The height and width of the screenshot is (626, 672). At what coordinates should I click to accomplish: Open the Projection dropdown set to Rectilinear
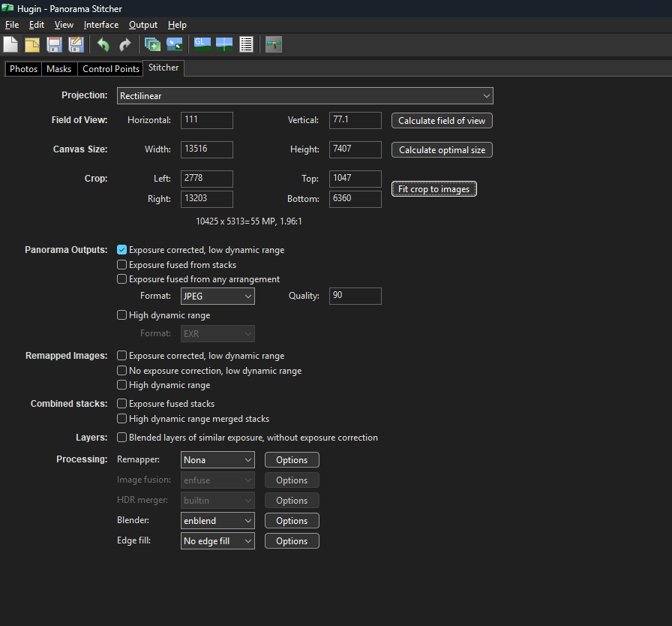(304, 95)
